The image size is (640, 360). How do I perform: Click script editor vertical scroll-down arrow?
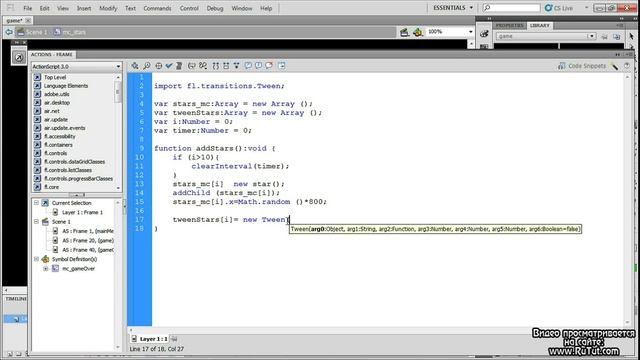tap(628, 322)
